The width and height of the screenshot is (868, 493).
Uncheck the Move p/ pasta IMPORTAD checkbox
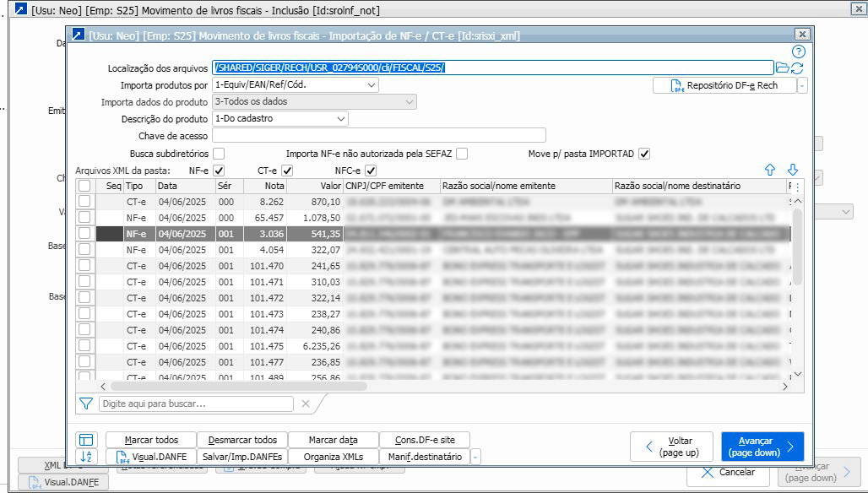[x=644, y=154]
